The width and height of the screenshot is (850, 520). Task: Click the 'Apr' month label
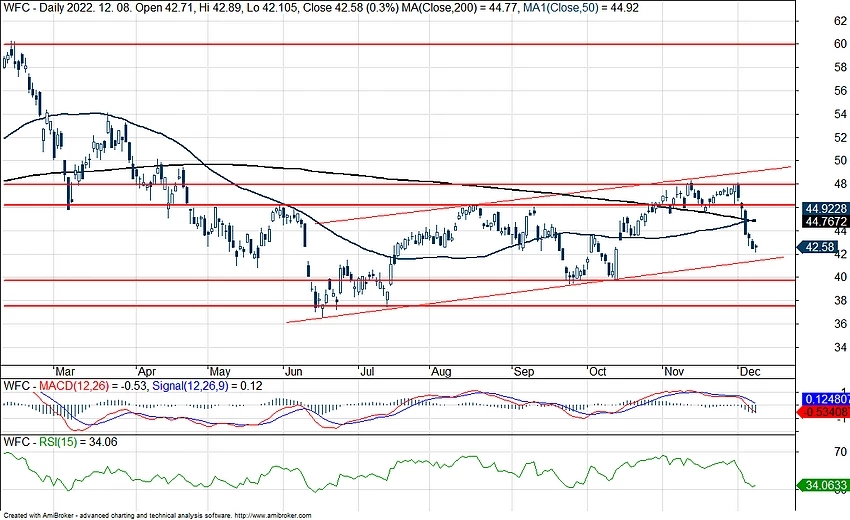[147, 371]
